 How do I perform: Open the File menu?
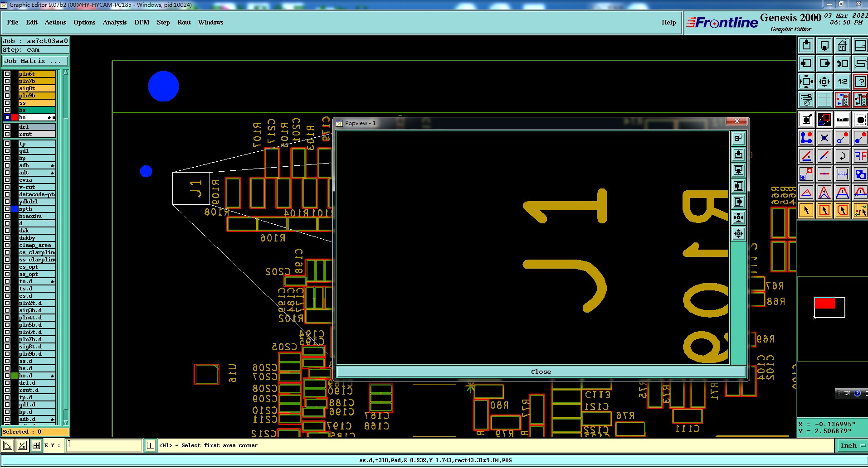[x=13, y=22]
